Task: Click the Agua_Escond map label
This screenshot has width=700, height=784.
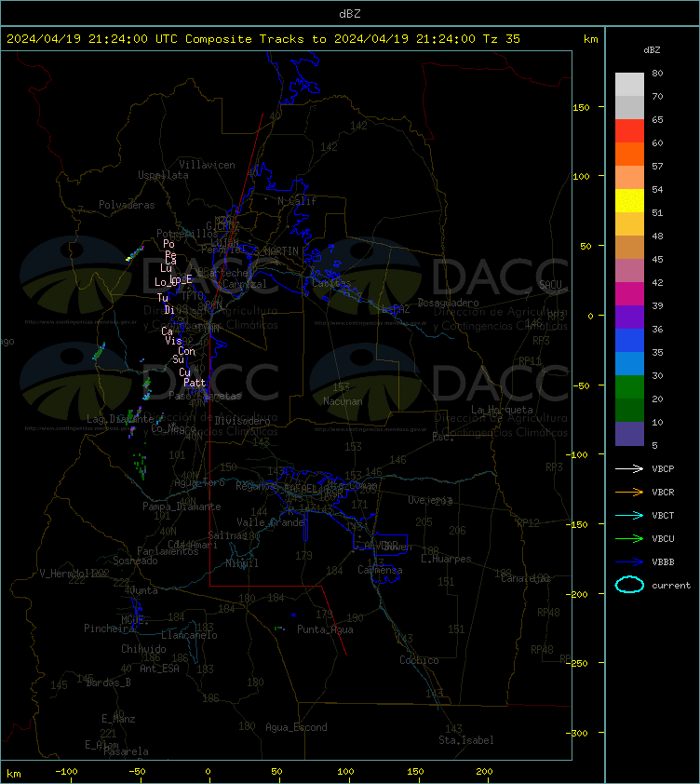Action: pyautogui.click(x=296, y=727)
